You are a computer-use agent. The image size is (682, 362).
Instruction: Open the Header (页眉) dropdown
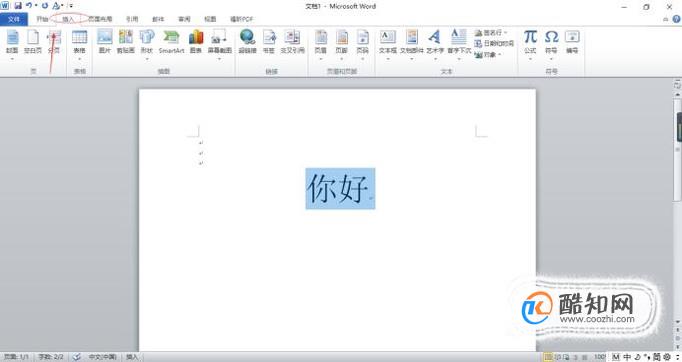(x=321, y=43)
